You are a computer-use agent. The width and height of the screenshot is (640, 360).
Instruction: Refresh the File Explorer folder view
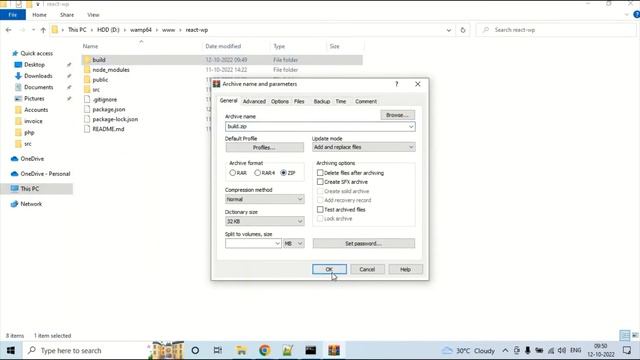462,30
